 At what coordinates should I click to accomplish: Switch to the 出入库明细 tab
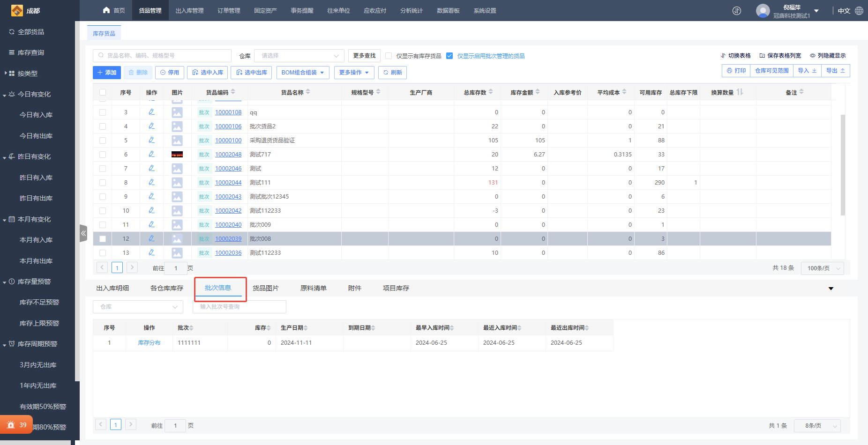click(112, 288)
